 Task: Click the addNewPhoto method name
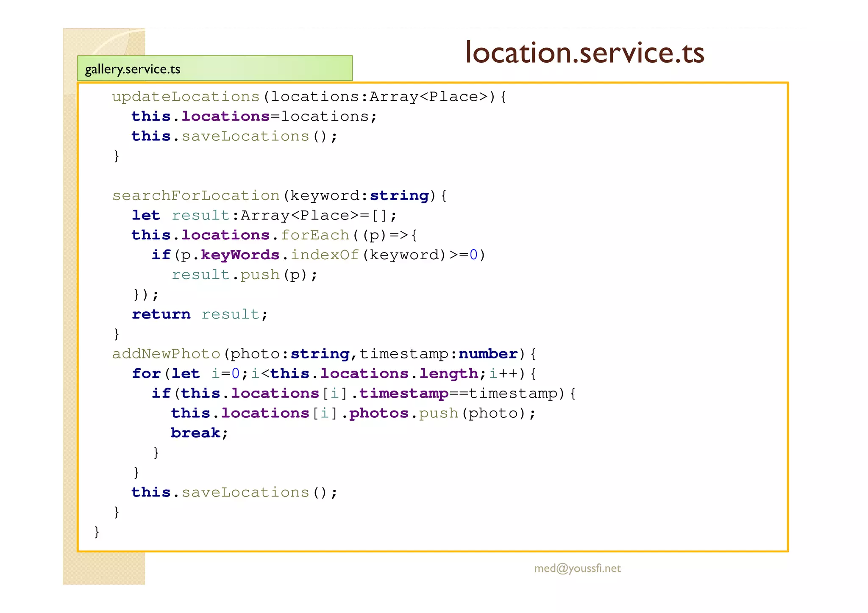[166, 354]
